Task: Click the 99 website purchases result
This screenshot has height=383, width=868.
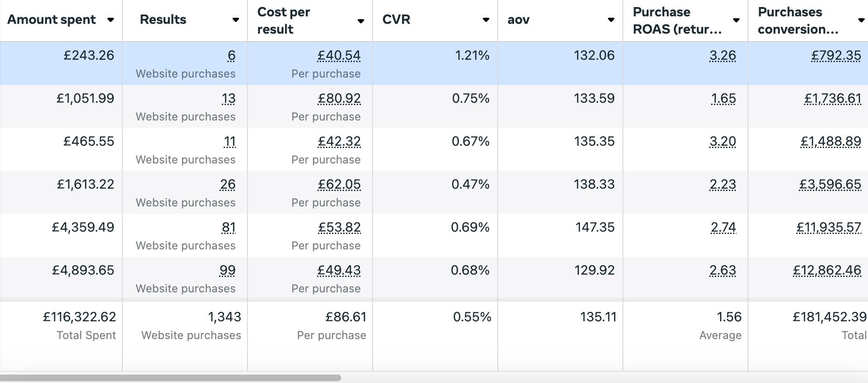Action: coord(227,270)
